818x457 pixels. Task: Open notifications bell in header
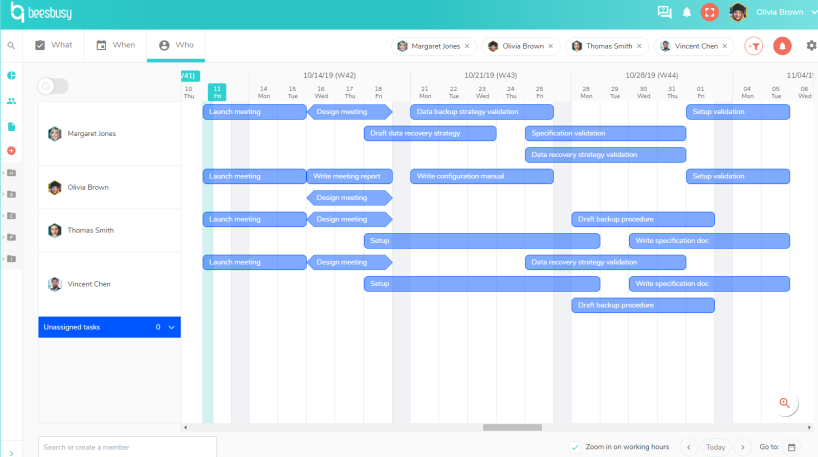(687, 13)
